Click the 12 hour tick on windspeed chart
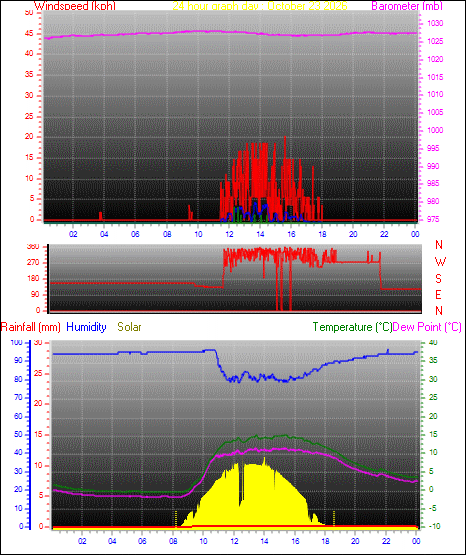Viewport: 466px width, 555px height. click(x=229, y=234)
